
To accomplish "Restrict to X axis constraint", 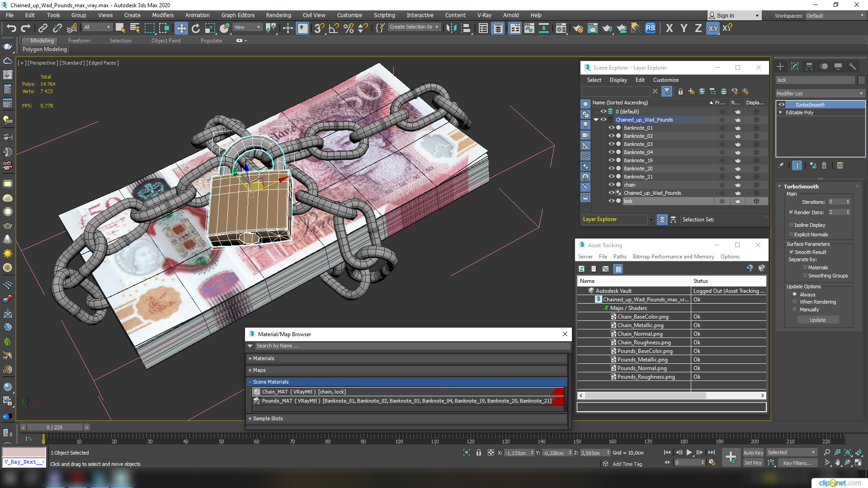I will (669, 28).
